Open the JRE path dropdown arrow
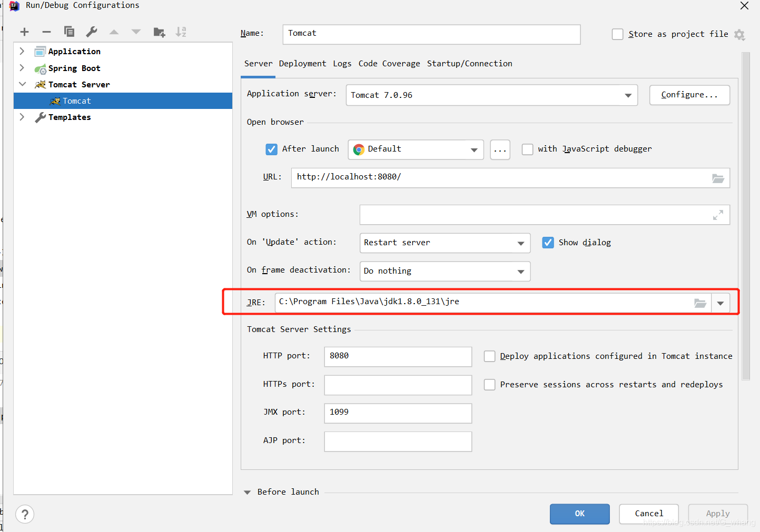Screen dimensions: 760x532 click(x=720, y=303)
